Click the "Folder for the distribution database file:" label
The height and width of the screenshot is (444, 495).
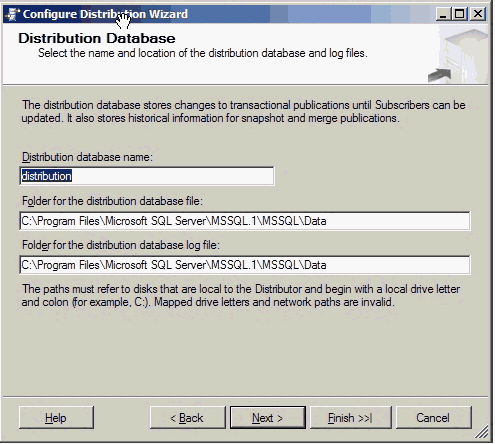coord(112,201)
